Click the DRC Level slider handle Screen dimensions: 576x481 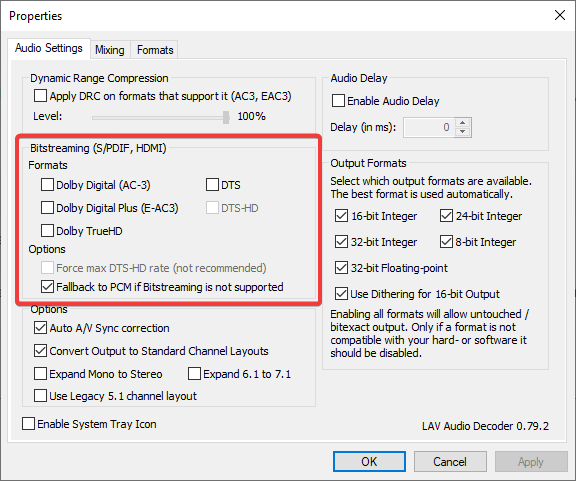click(226, 118)
